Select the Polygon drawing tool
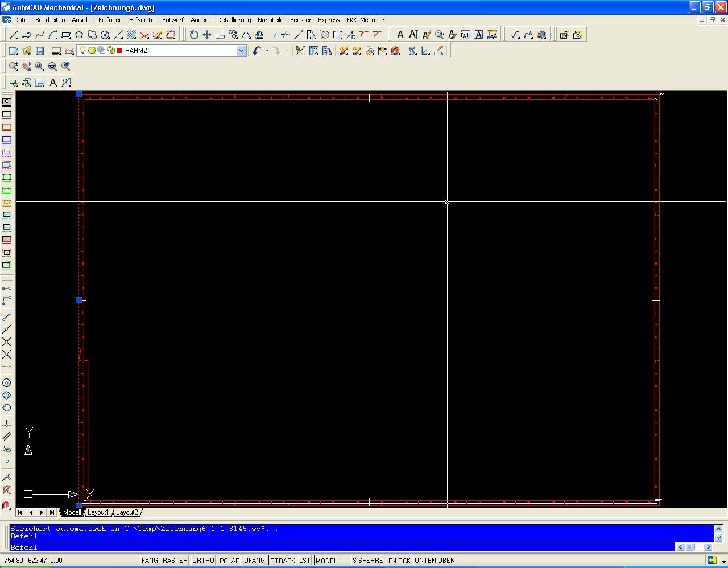This screenshot has height=568, width=728. [x=79, y=35]
